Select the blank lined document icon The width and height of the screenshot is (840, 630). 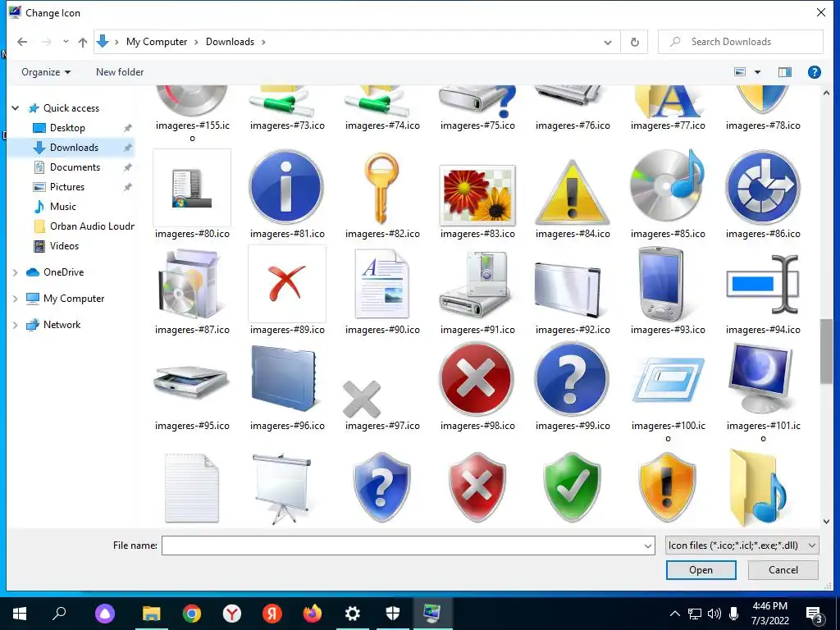click(x=192, y=488)
